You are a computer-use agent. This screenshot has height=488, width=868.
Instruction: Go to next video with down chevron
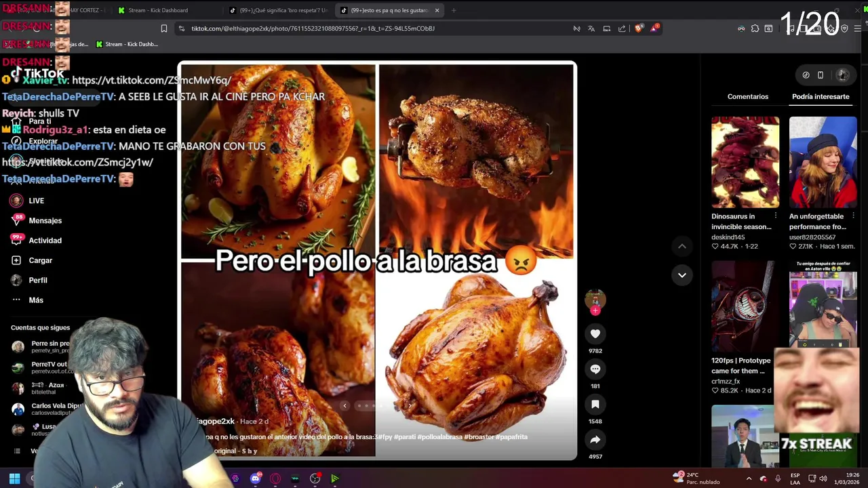coord(682,274)
